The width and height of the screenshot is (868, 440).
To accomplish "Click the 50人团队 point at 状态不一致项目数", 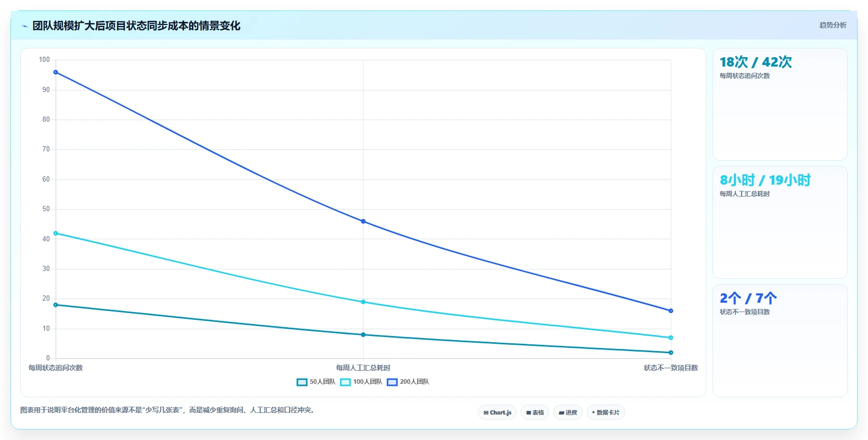I will (x=671, y=353).
